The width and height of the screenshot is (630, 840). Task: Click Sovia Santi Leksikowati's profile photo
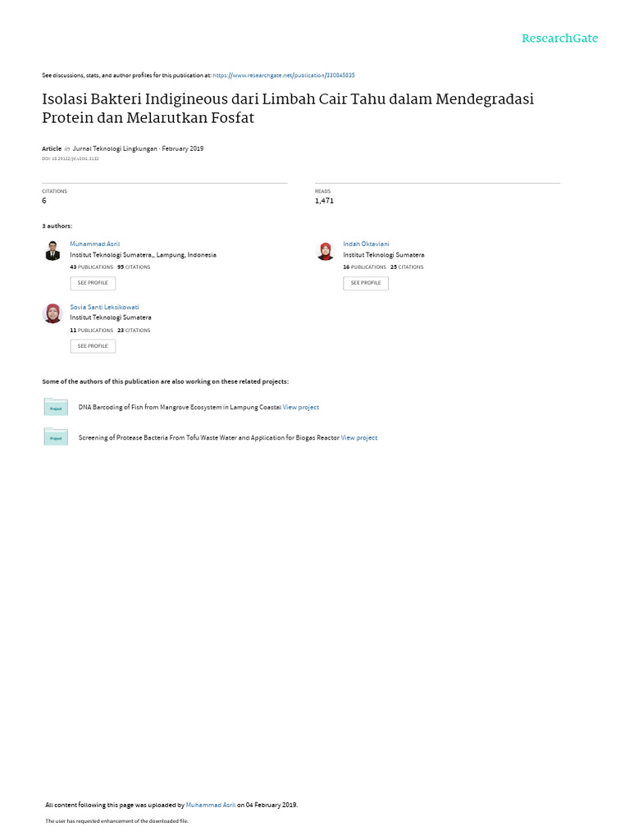52,313
